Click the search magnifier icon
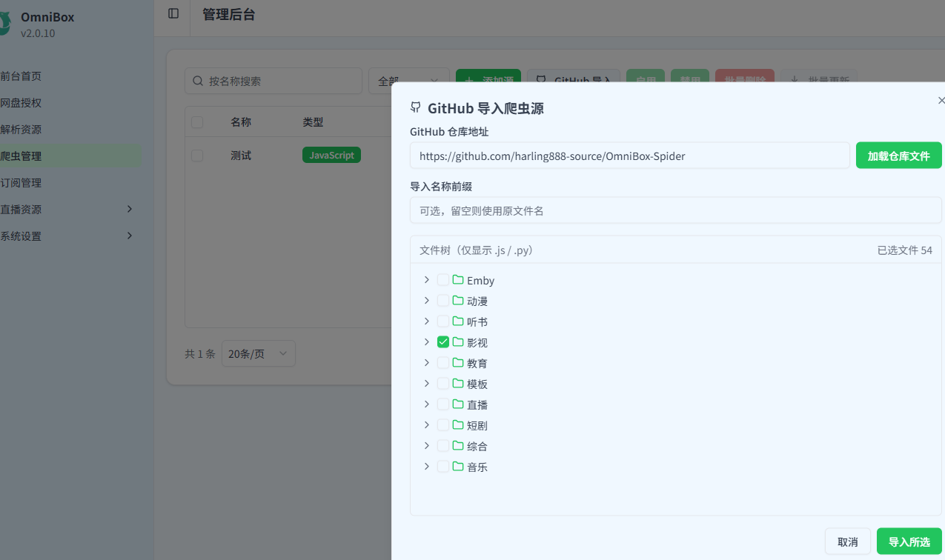The width and height of the screenshot is (945, 560). pos(198,81)
